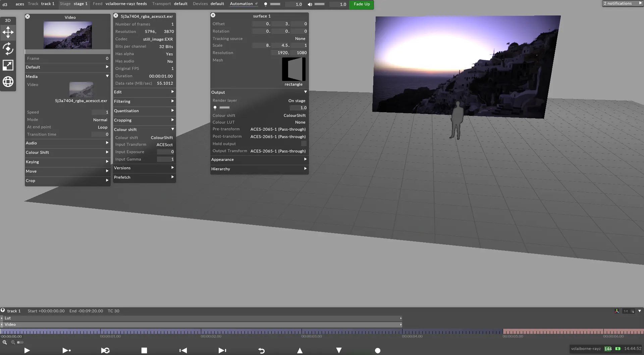644x355 pixels.
Task: Select the move tool in the 3D toolbar
Action: [x=8, y=32]
